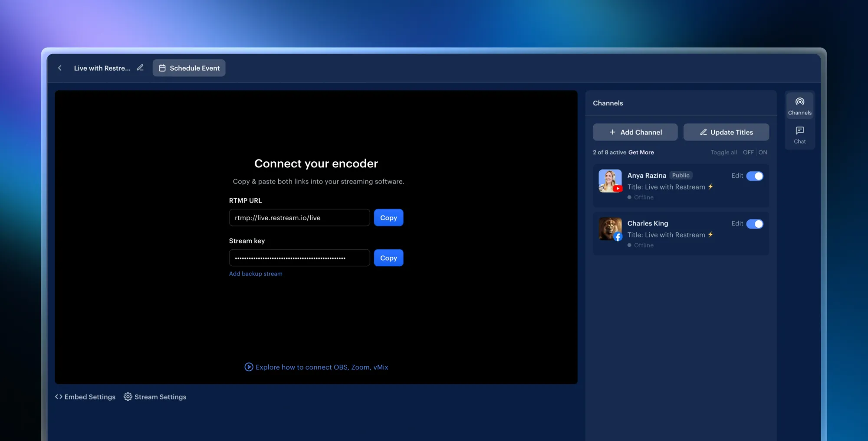Click inside the Stream key field

click(299, 258)
